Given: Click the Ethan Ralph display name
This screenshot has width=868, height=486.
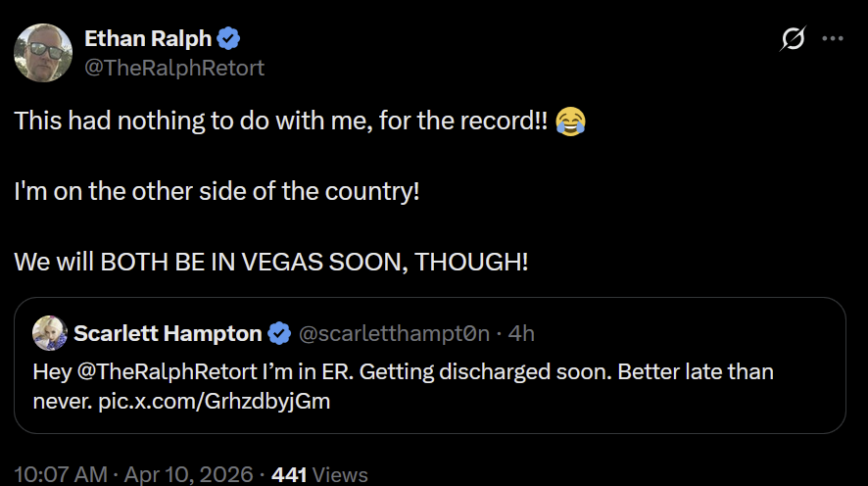Looking at the screenshot, I should 148,39.
